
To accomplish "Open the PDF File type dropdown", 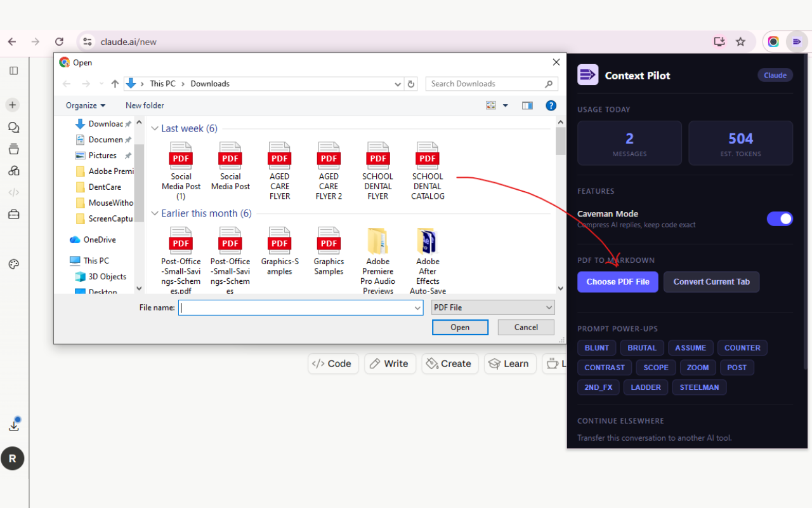I will pyautogui.click(x=493, y=307).
